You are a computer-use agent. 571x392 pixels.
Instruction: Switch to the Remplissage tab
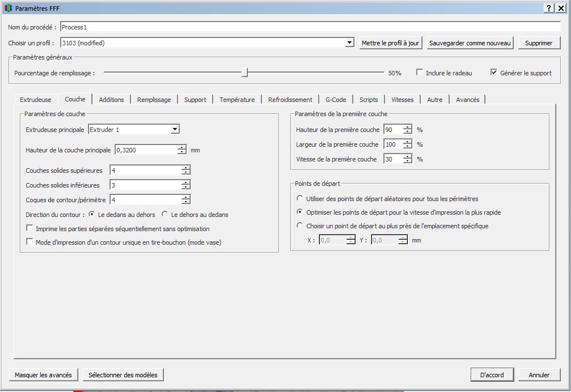tap(154, 100)
